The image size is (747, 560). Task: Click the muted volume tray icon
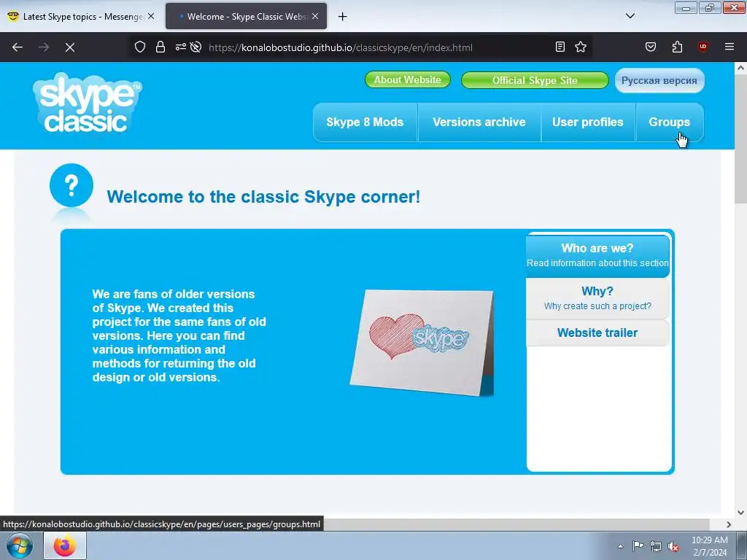click(673, 546)
